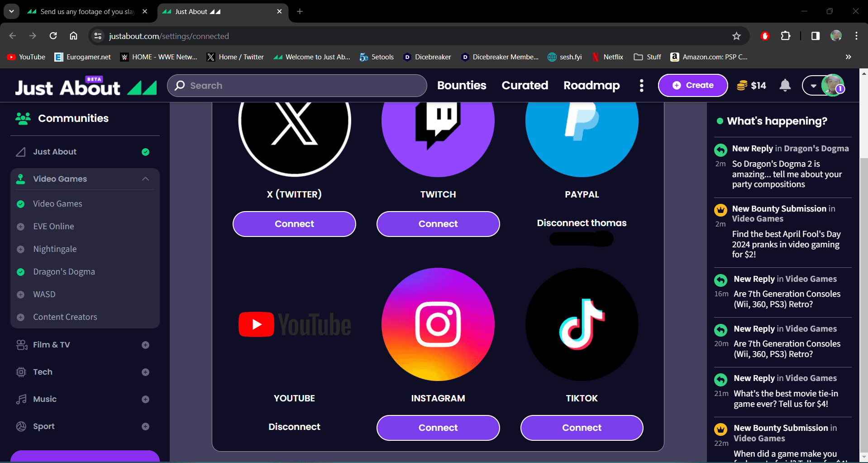Image resolution: width=868 pixels, height=463 pixels.
Task: Disconnect the YouTube account
Action: (x=294, y=427)
